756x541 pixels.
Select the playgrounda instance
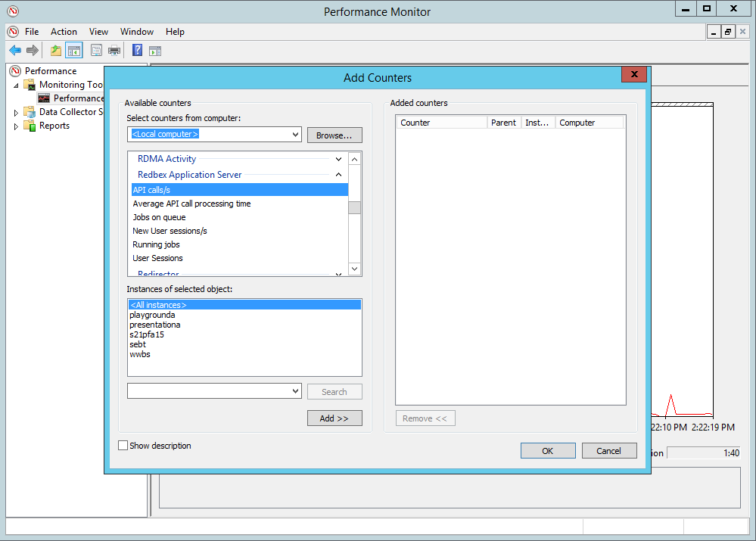(152, 315)
